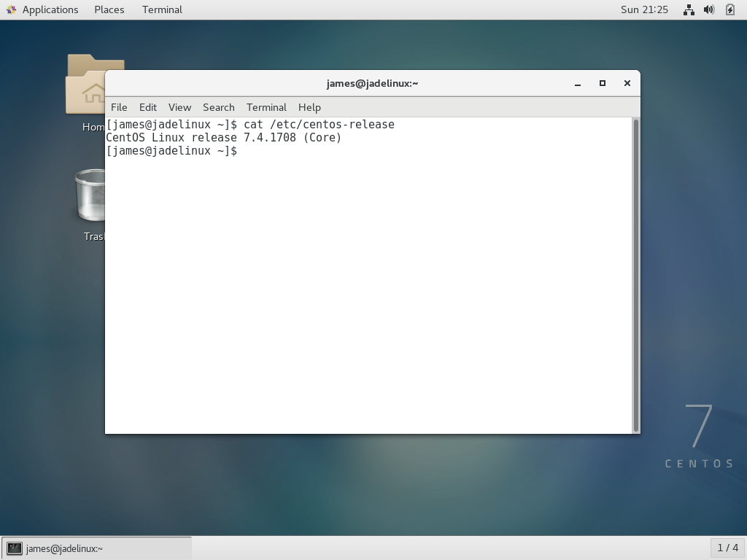Click the terminal icon in taskbar
The height and width of the screenshot is (560, 747).
15,548
